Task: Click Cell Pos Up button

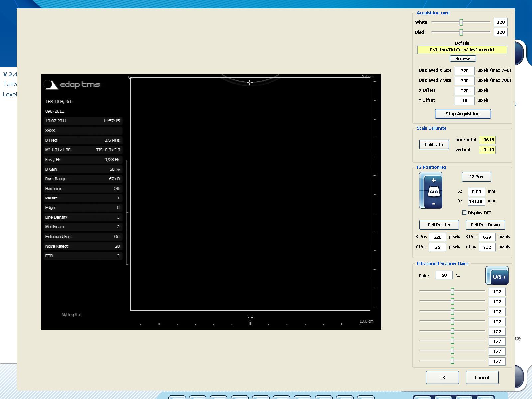Action: (x=439, y=225)
